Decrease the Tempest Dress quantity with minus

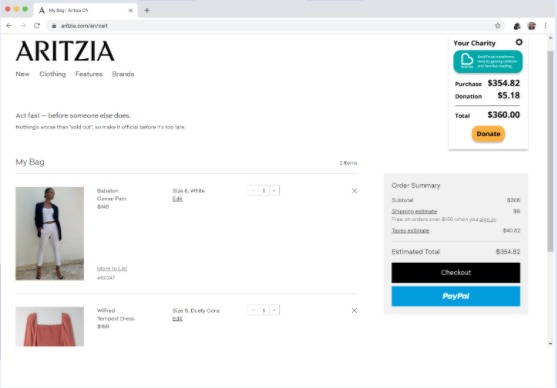coord(253,310)
